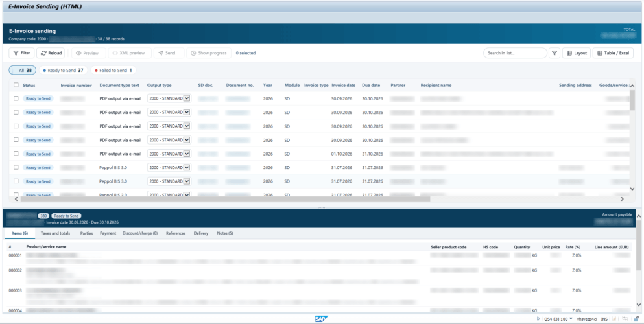Click the funnel icon beside the search field
This screenshot has width=644, height=324.
tap(555, 53)
